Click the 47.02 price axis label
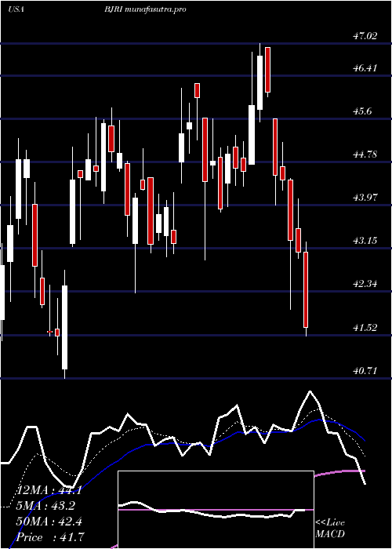 [x=365, y=35]
